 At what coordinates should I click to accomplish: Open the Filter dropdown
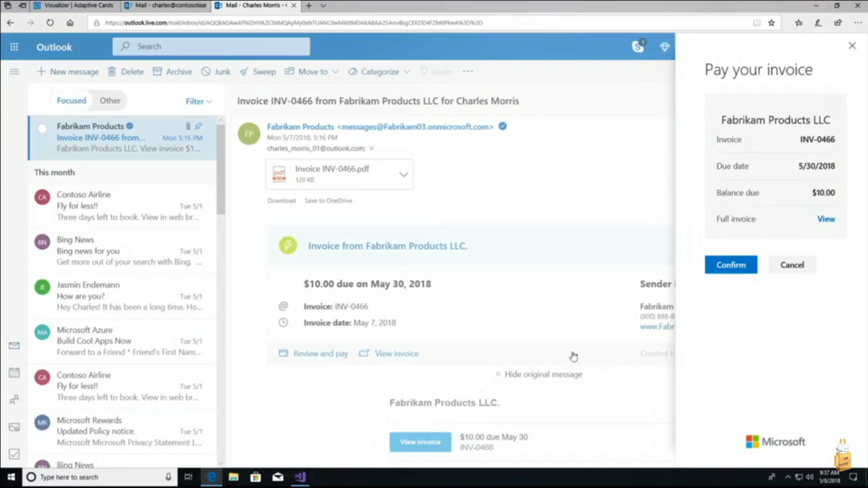[x=198, y=101]
